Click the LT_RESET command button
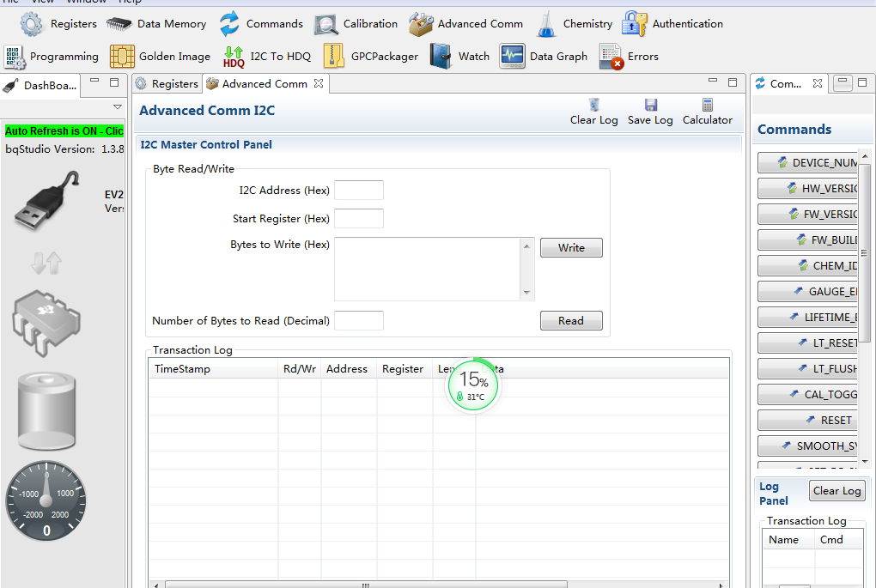This screenshot has width=876, height=588. (x=808, y=342)
